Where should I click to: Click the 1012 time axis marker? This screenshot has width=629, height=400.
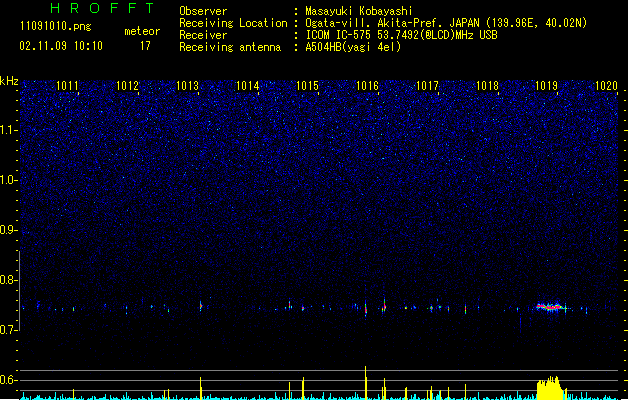127,86
